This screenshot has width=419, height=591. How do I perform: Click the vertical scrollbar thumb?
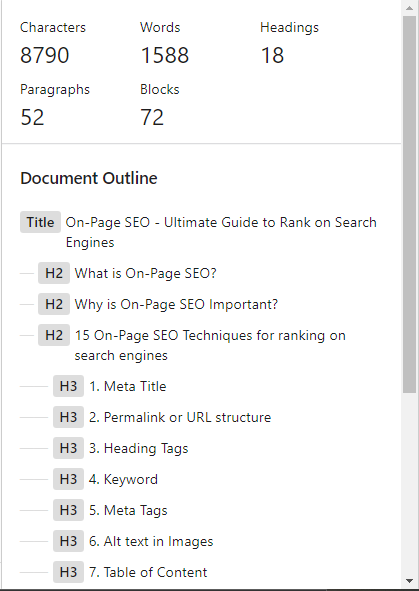[x=410, y=204]
